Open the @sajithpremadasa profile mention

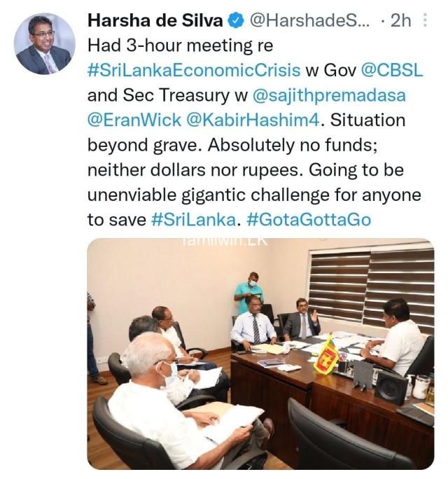[329, 95]
